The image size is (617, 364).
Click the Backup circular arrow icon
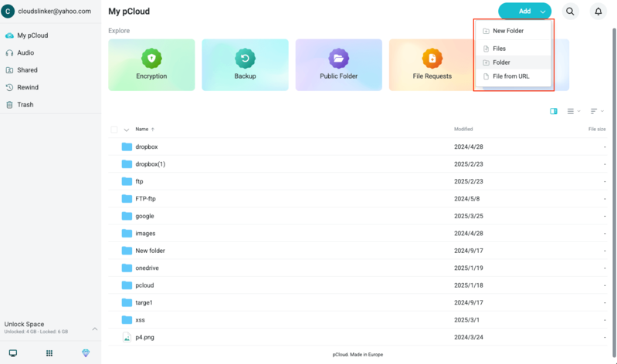[245, 59]
